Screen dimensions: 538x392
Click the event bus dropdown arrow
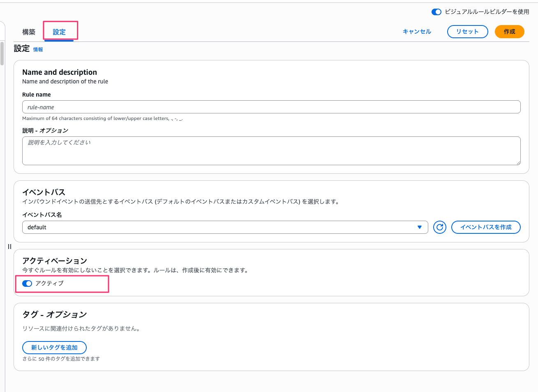point(419,227)
